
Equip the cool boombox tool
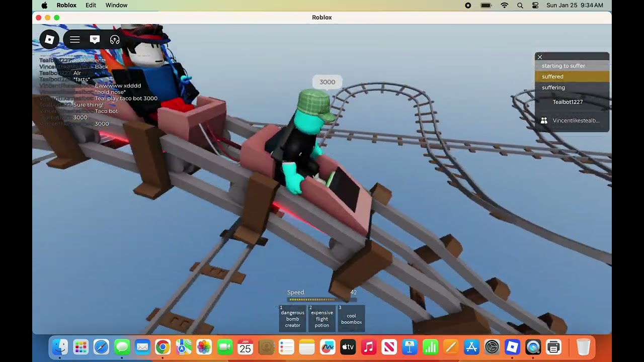pyautogui.click(x=351, y=319)
